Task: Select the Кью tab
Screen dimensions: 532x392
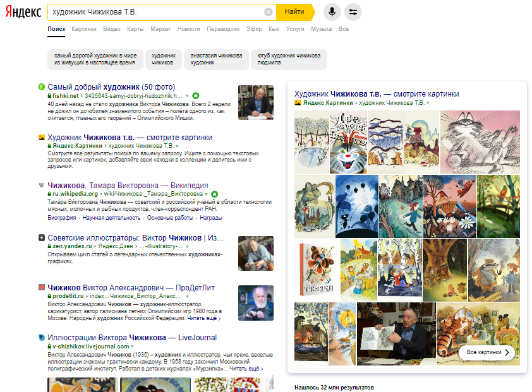Action: coord(274,29)
